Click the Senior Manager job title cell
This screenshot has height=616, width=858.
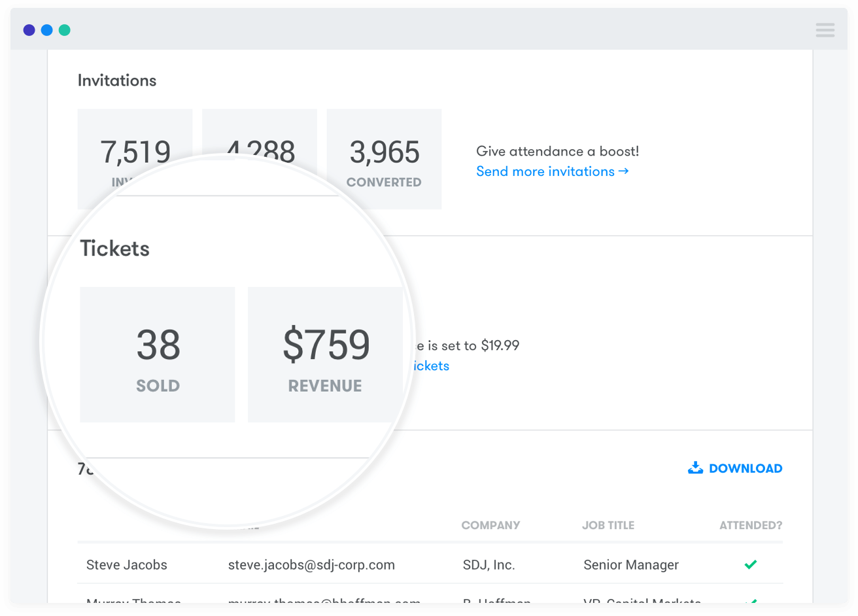(631, 565)
